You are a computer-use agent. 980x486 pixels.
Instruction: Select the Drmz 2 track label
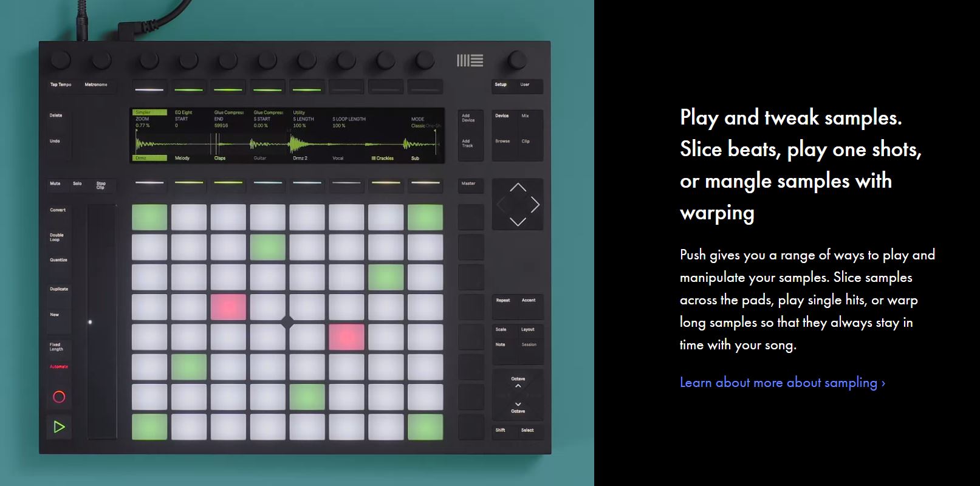[300, 158]
